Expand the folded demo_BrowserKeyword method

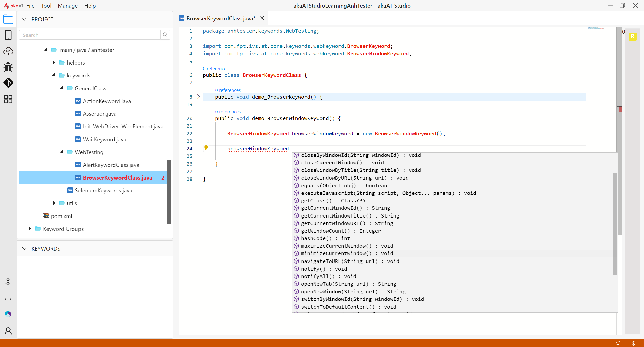(x=198, y=97)
